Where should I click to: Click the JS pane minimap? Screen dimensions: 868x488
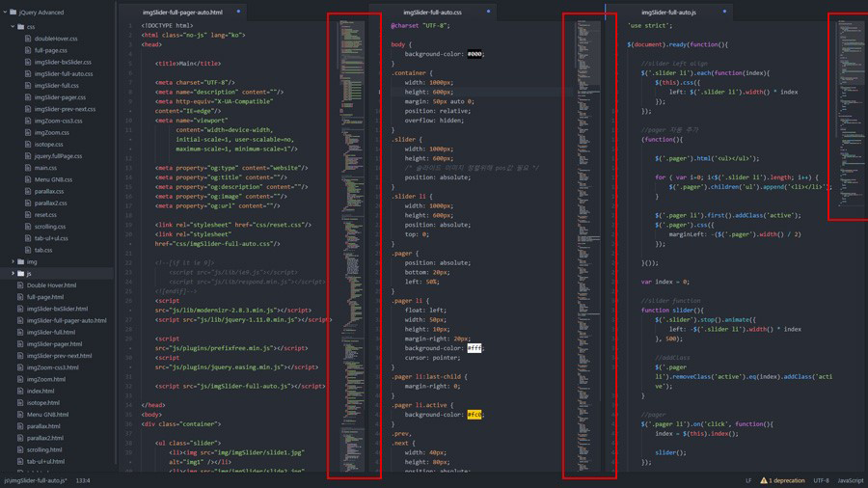(x=851, y=114)
